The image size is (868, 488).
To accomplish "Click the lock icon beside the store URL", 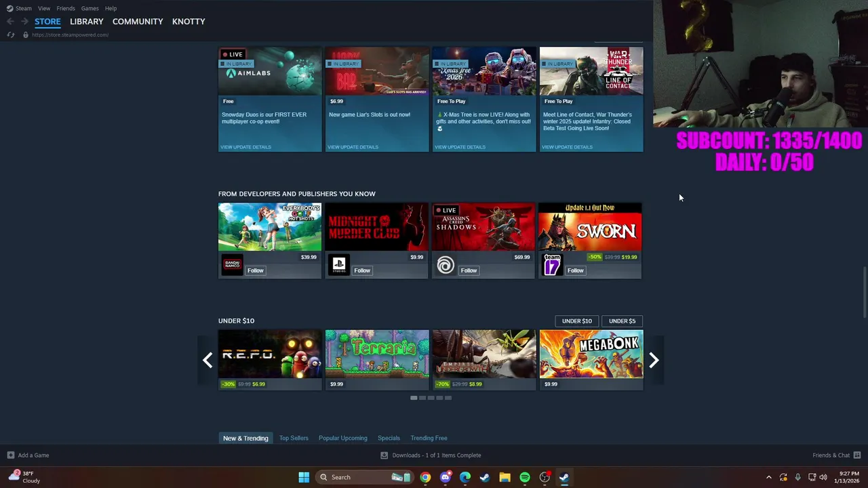I will coord(26,35).
